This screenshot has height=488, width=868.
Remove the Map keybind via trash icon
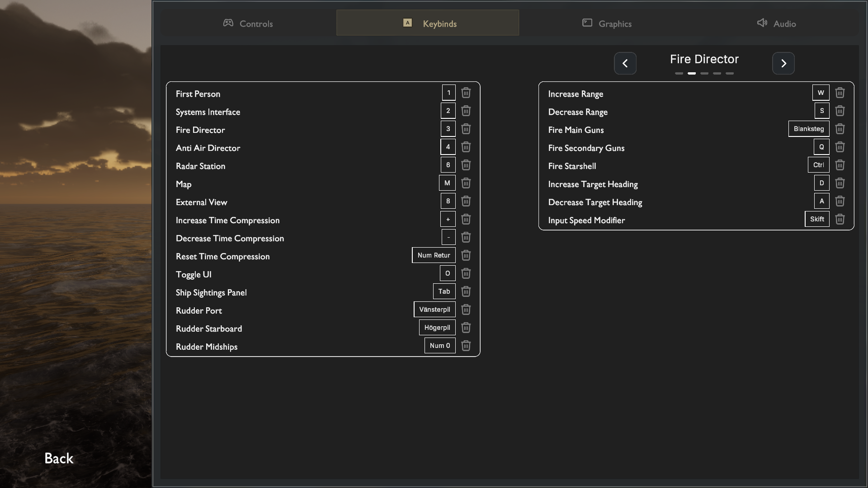[466, 183]
